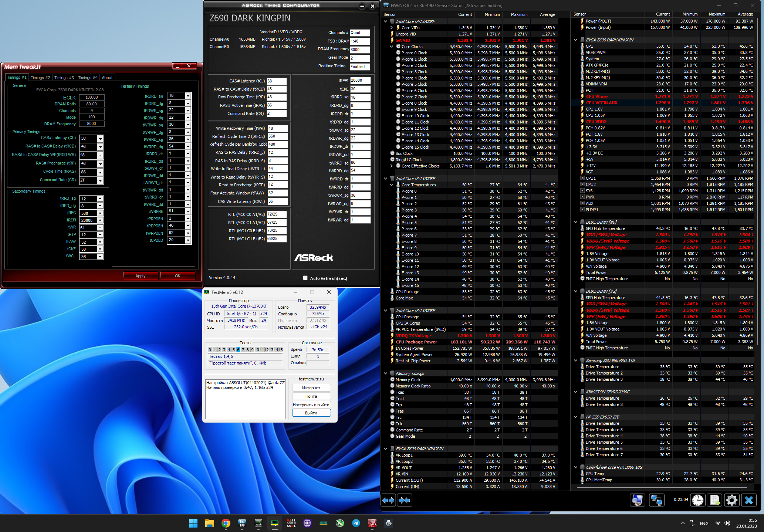
Task: Click the tREFI input field showing 20000
Action: click(x=360, y=81)
